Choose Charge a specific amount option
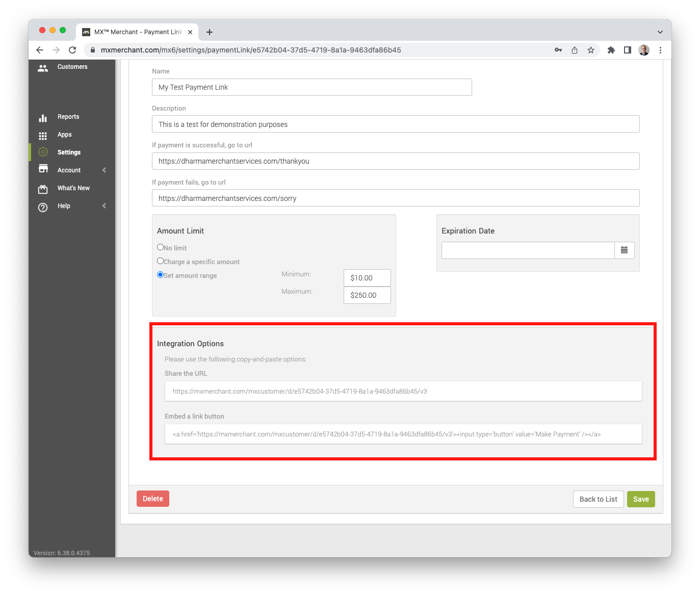The image size is (700, 595). (161, 261)
